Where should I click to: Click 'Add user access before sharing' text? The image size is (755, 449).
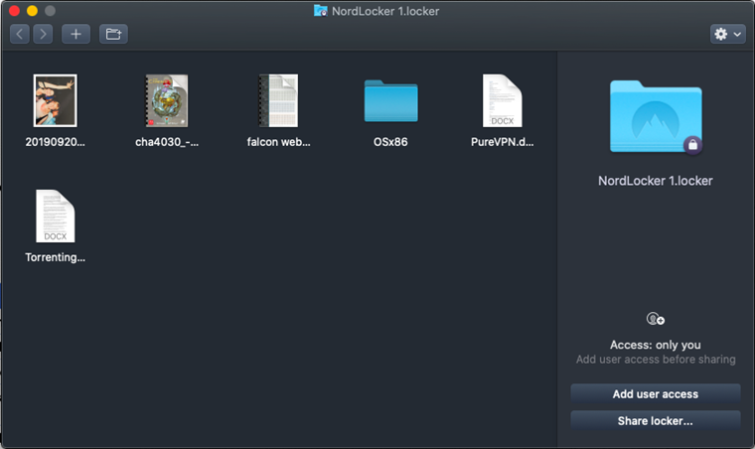(655, 359)
